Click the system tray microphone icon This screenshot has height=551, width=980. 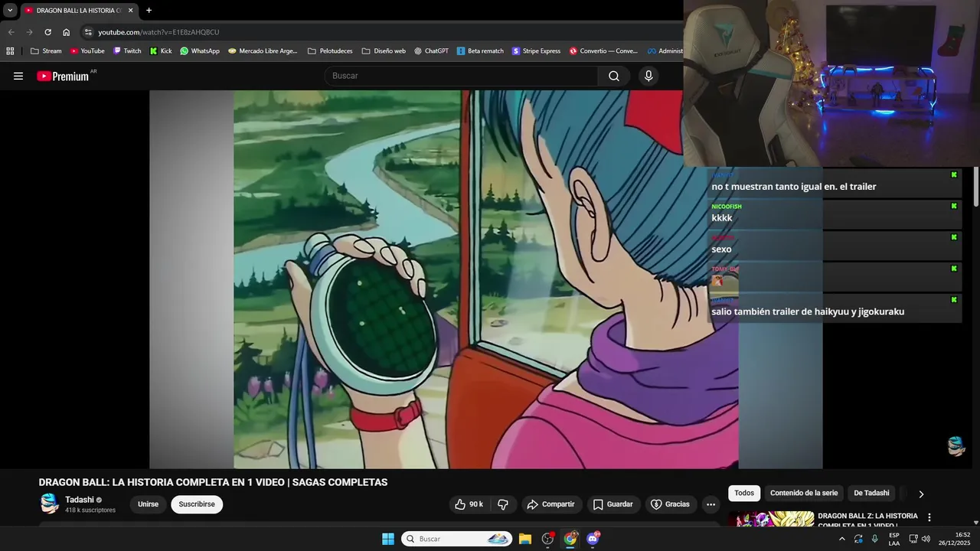pyautogui.click(x=875, y=539)
